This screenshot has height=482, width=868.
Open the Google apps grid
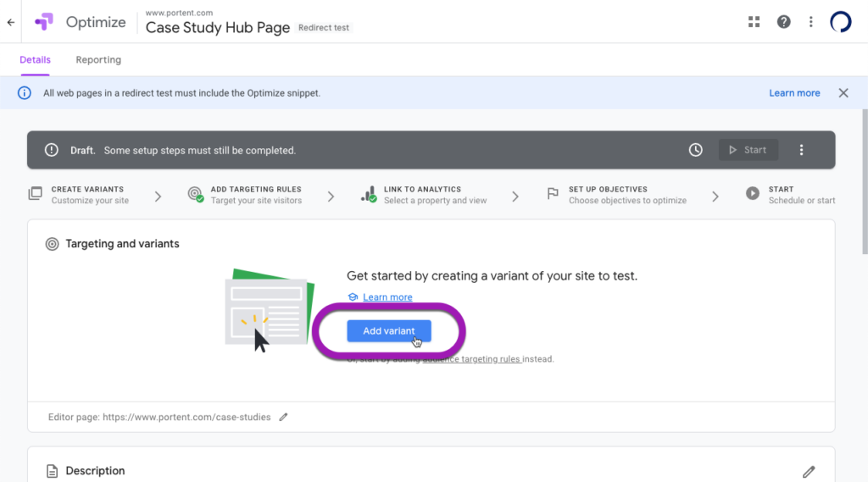point(754,22)
